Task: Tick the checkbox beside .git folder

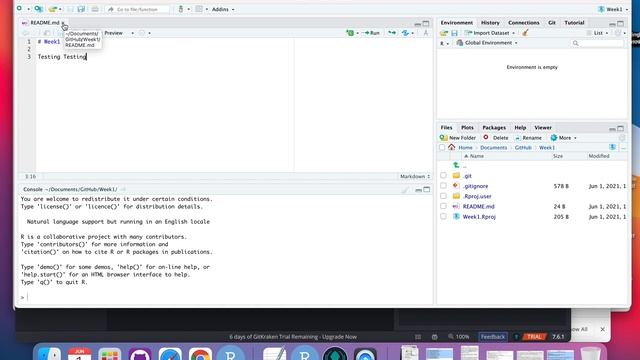Action: [x=443, y=176]
